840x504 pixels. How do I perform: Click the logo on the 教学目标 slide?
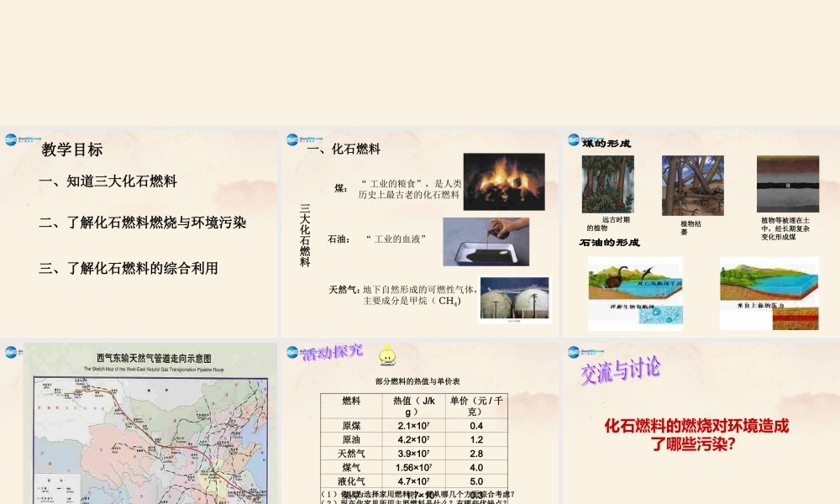[x=23, y=139]
